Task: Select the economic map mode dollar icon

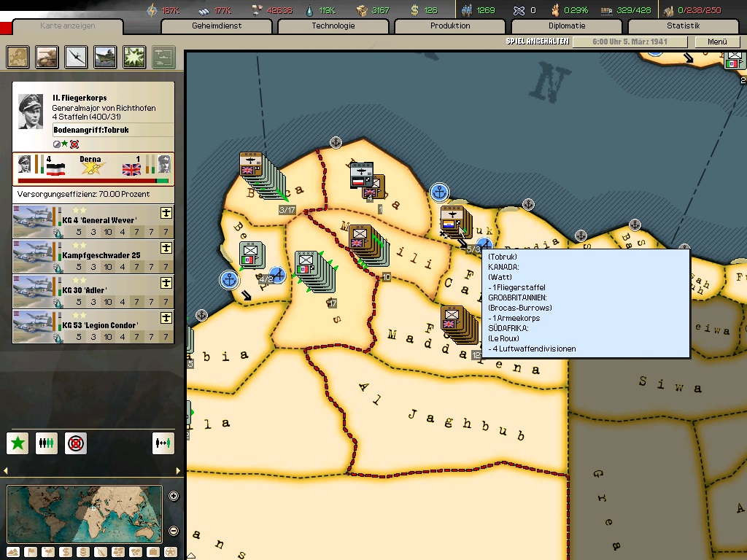Action: pos(65,552)
